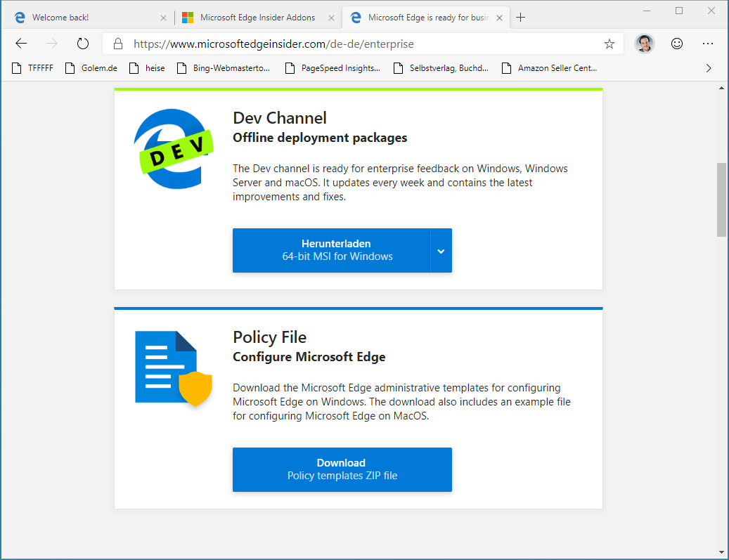
Task: Click the browser Back arrow button
Action: pyautogui.click(x=21, y=44)
